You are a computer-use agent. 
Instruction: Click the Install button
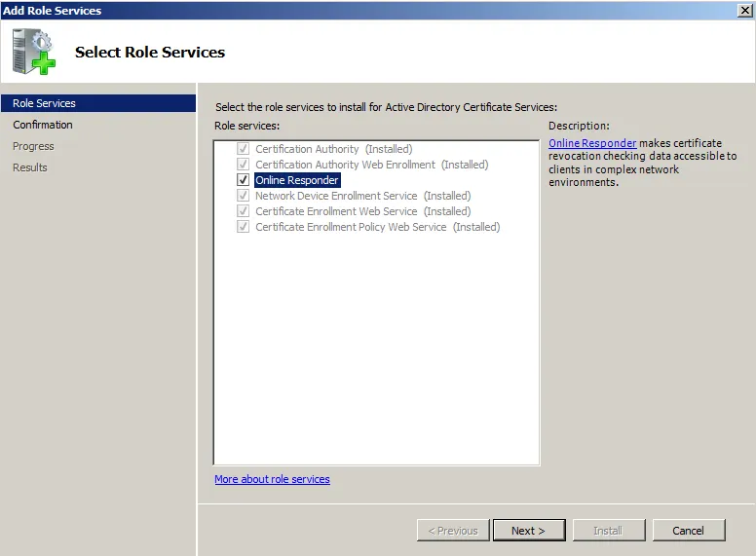tap(608, 531)
